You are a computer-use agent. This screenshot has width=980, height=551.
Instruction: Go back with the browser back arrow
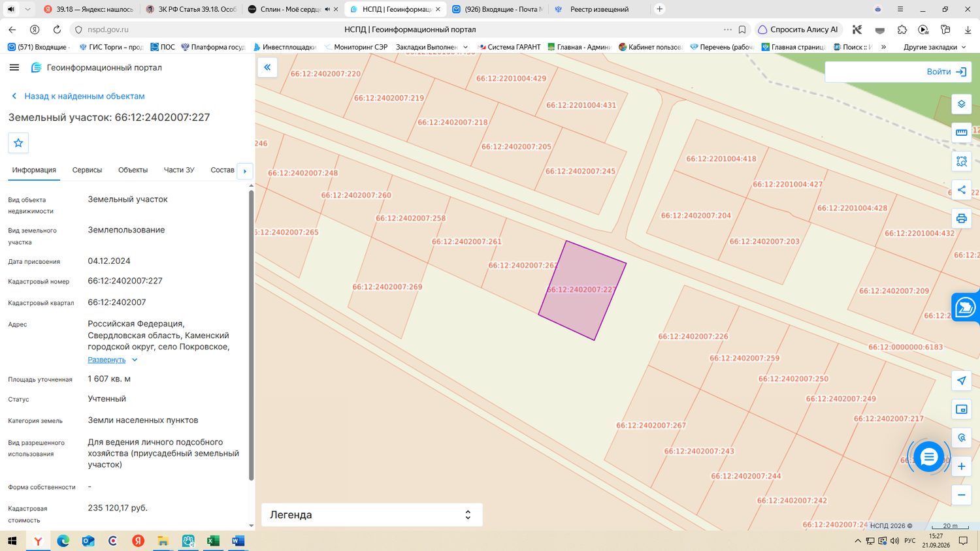click(12, 29)
